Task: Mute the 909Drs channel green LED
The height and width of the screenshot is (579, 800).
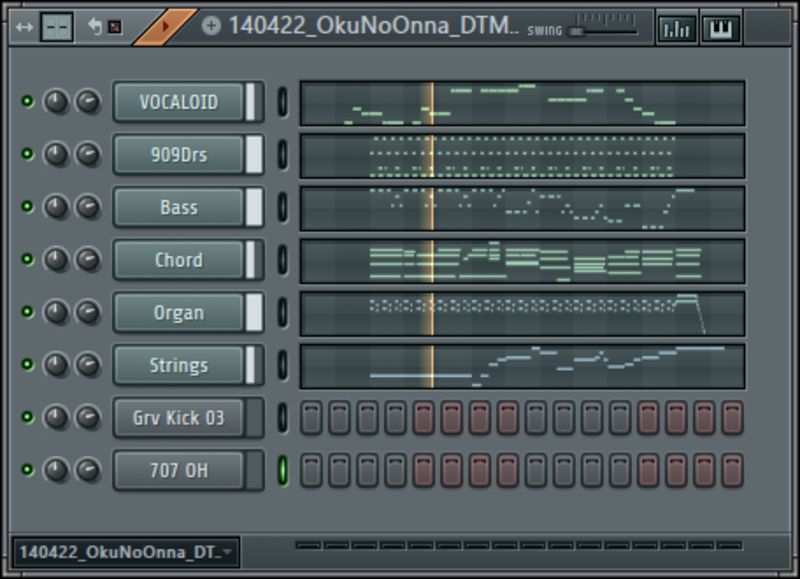Action: (28, 154)
